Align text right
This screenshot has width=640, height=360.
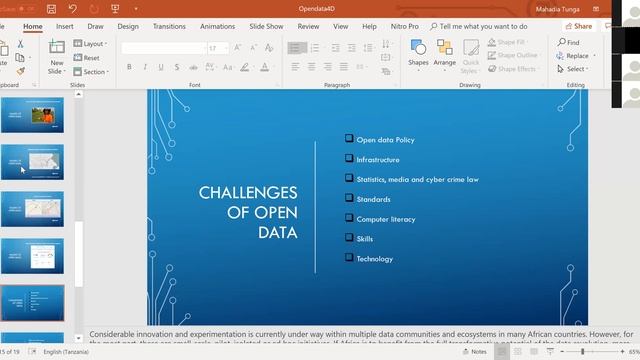point(327,67)
